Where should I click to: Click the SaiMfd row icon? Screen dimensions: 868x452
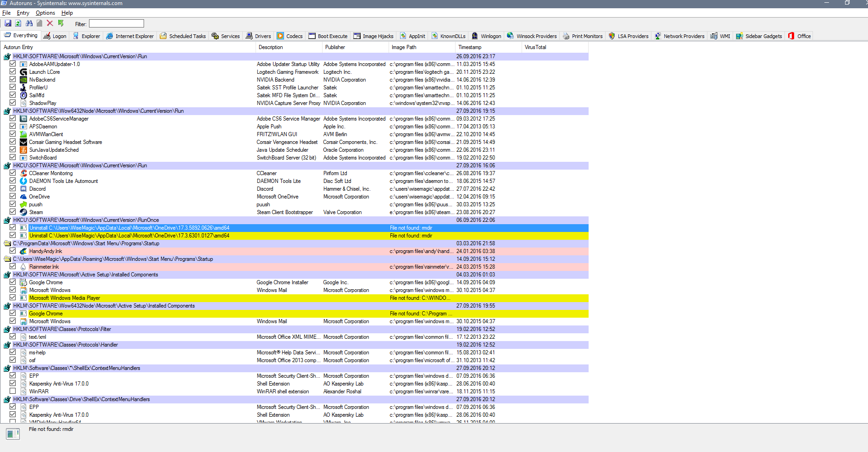(x=23, y=95)
